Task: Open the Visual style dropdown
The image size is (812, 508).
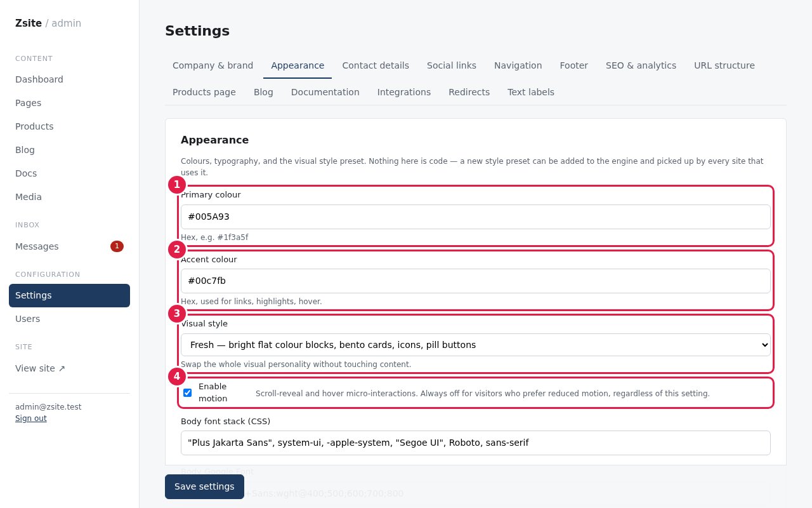Action: click(476, 345)
